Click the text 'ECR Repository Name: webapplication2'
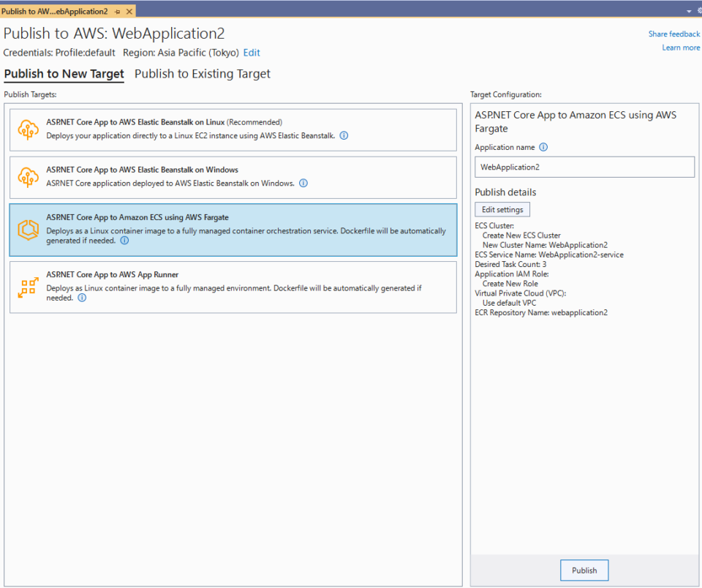This screenshot has height=588, width=702. 541,312
